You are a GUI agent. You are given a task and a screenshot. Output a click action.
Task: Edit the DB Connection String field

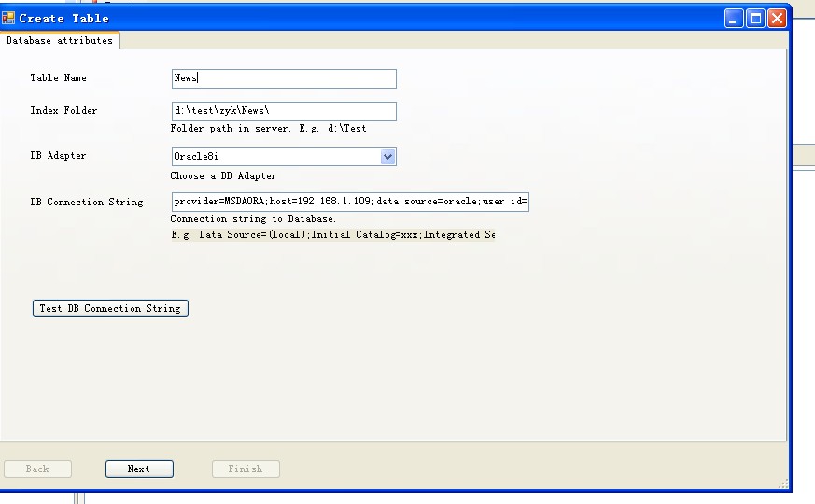[350, 202]
